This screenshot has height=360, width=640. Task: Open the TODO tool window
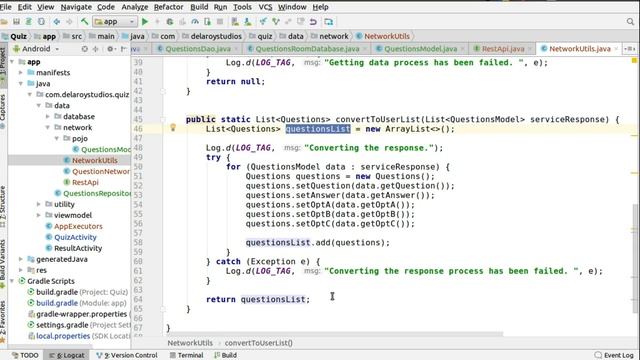(x=25, y=355)
